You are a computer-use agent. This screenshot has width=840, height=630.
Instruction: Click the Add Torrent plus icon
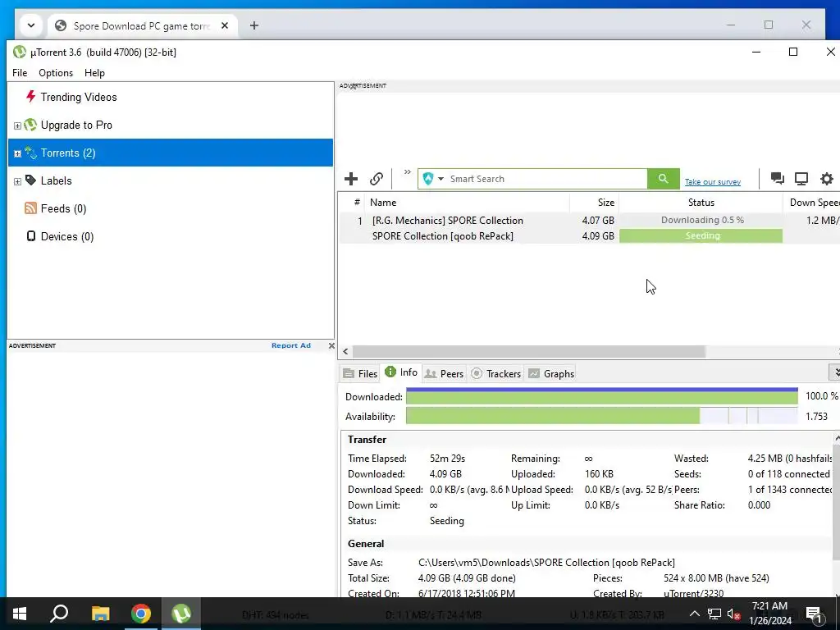[x=351, y=178]
